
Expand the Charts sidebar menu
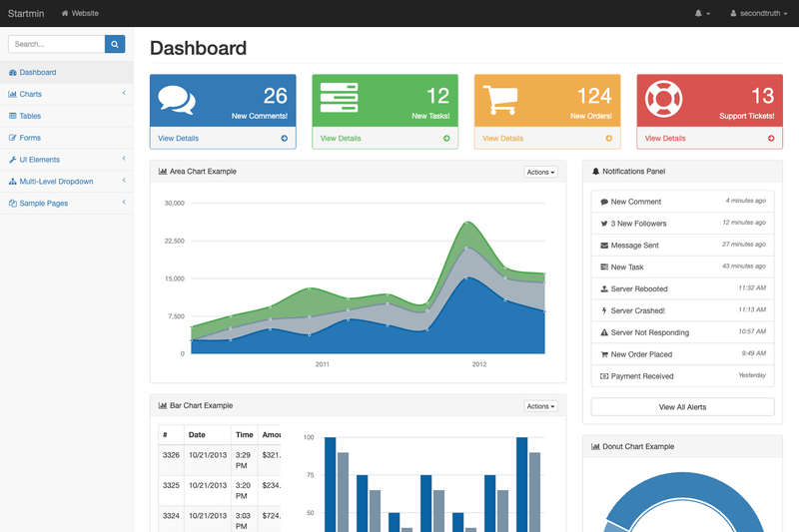67,94
